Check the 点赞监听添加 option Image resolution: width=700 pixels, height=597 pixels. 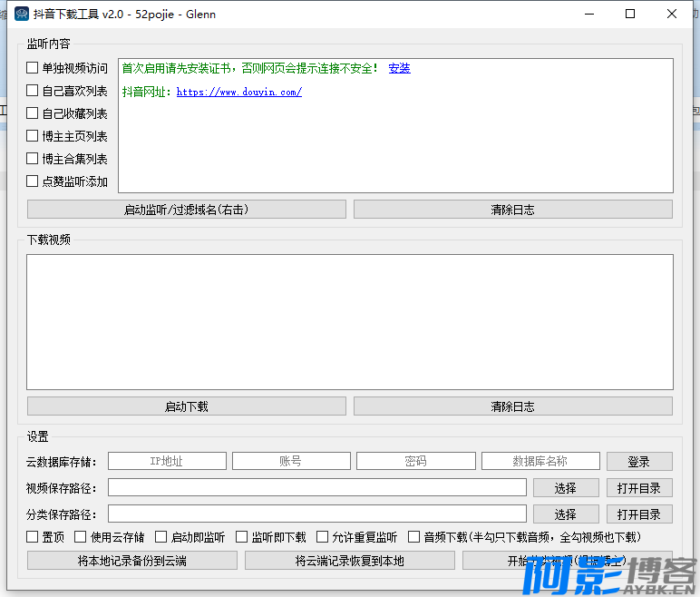point(32,181)
